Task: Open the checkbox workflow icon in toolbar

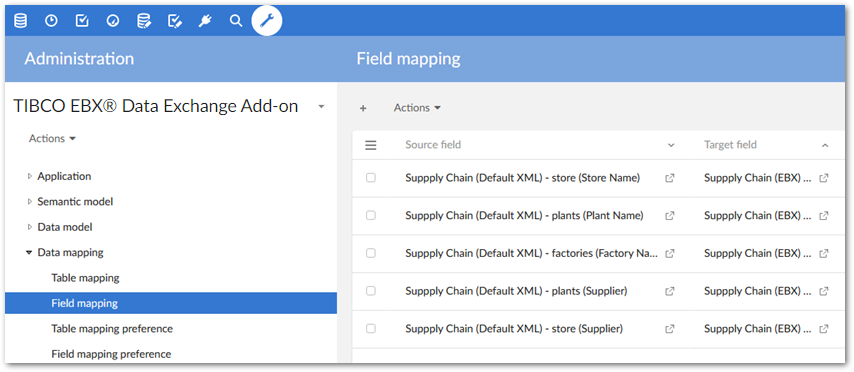Action: (x=82, y=21)
